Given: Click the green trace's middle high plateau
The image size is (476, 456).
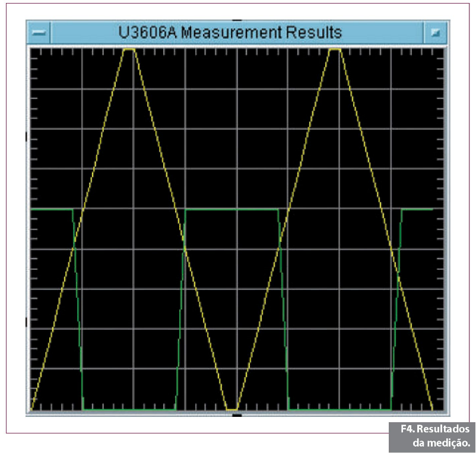Looking at the screenshot, I should point(231,209).
